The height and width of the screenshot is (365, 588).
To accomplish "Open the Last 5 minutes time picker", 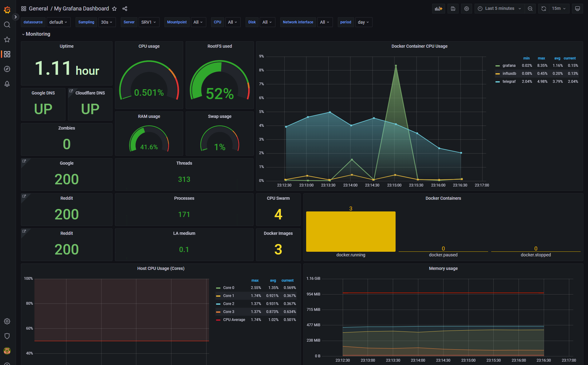I will [499, 8].
